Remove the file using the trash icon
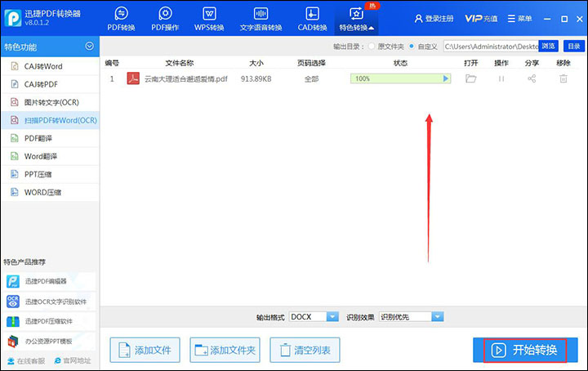Screen dimensions: 588x371 click(x=563, y=78)
